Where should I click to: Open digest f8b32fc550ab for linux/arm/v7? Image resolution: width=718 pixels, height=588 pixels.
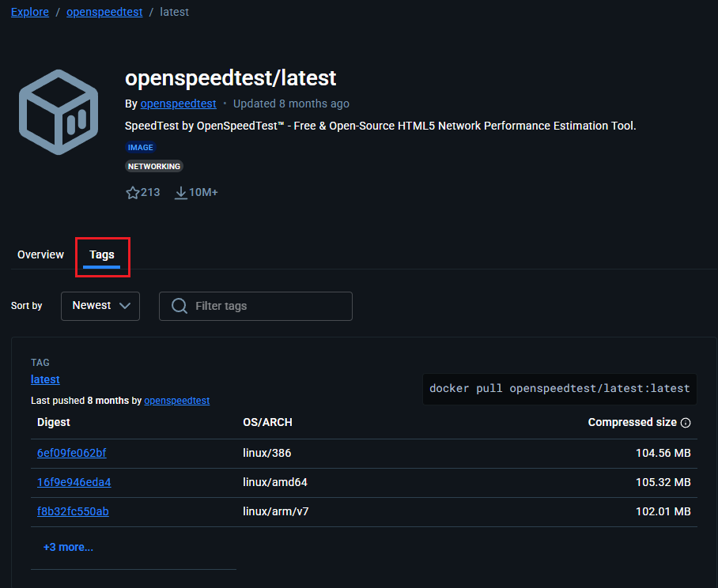(73, 511)
